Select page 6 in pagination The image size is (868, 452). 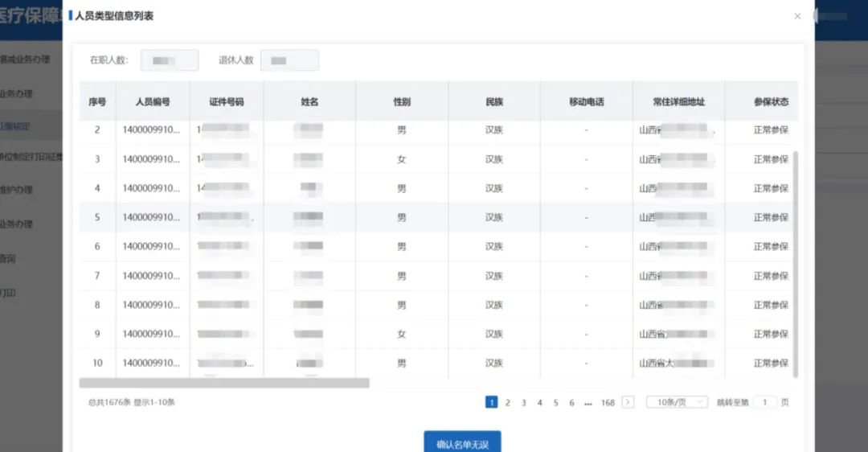click(x=571, y=402)
